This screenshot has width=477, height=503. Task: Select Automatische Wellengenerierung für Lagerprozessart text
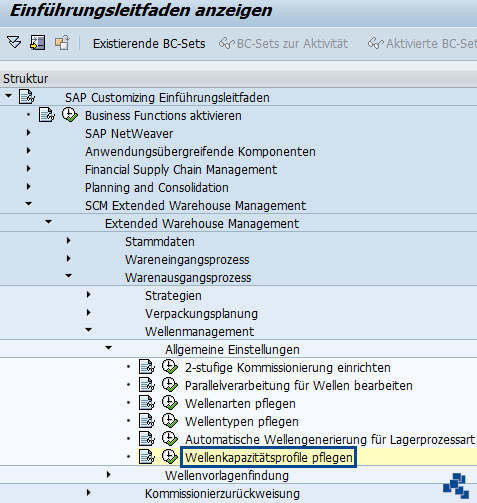pos(330,439)
